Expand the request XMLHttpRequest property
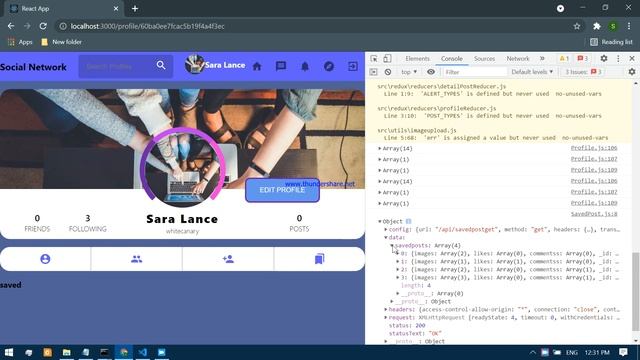The height and width of the screenshot is (360, 640). 386,317
